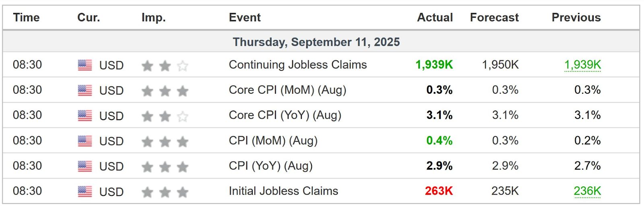Click three-star importance for CPI (YoY)
Image resolution: width=644 pixels, height=209 pixels.
(x=165, y=167)
